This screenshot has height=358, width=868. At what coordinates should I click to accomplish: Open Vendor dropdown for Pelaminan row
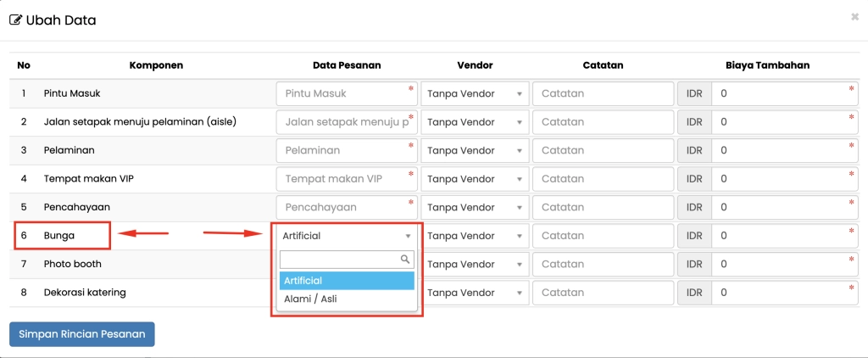(x=475, y=150)
